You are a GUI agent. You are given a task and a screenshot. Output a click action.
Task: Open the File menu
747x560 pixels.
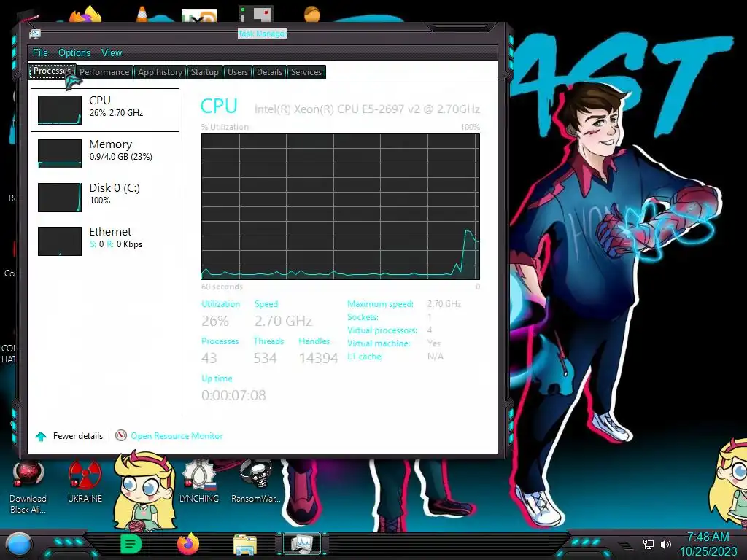[40, 52]
